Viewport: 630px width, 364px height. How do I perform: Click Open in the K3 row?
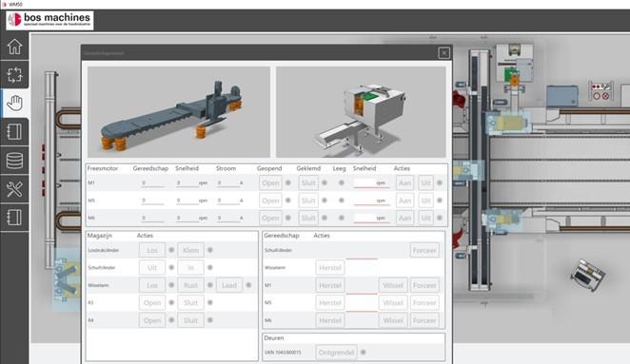[152, 302]
